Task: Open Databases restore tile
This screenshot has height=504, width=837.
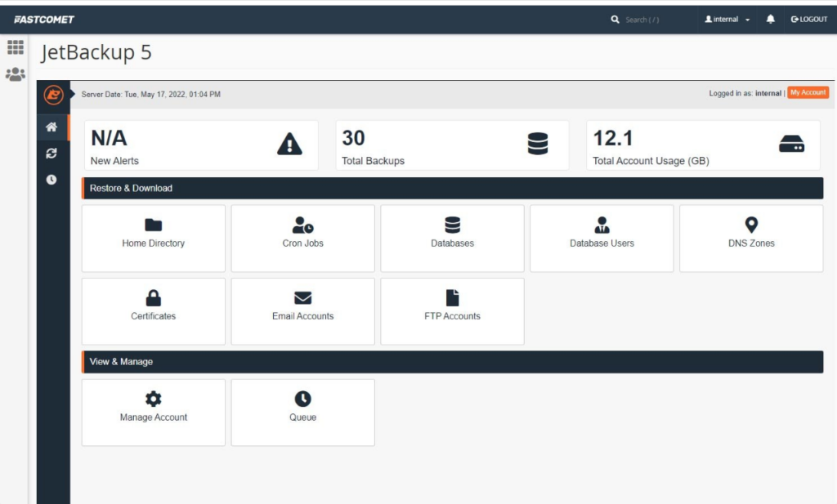Action: (x=453, y=239)
